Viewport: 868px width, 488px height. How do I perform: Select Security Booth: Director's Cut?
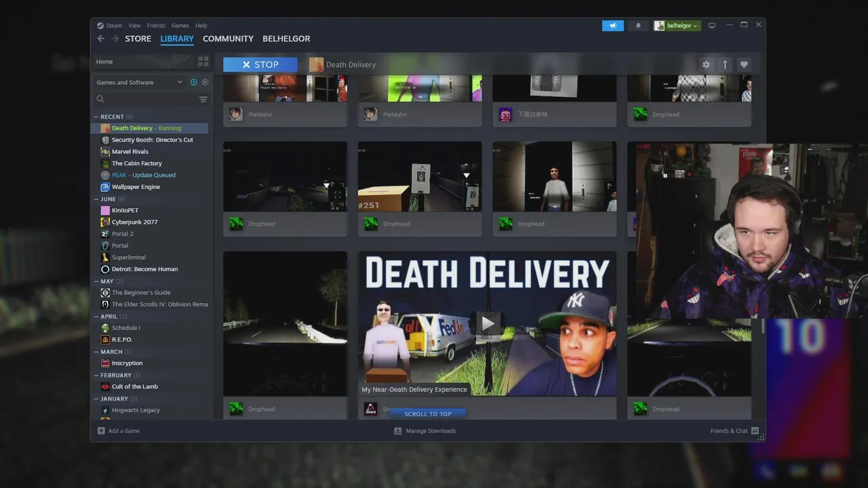(153, 140)
